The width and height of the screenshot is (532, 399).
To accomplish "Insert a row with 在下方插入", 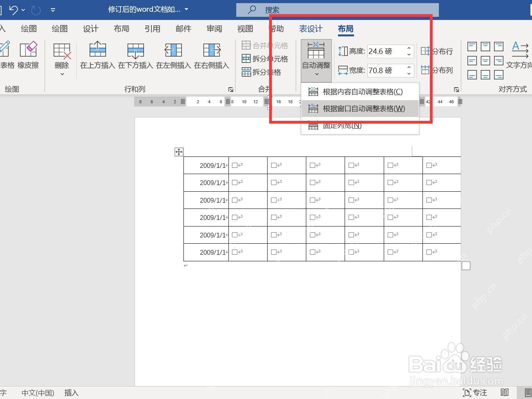I will click(x=135, y=56).
